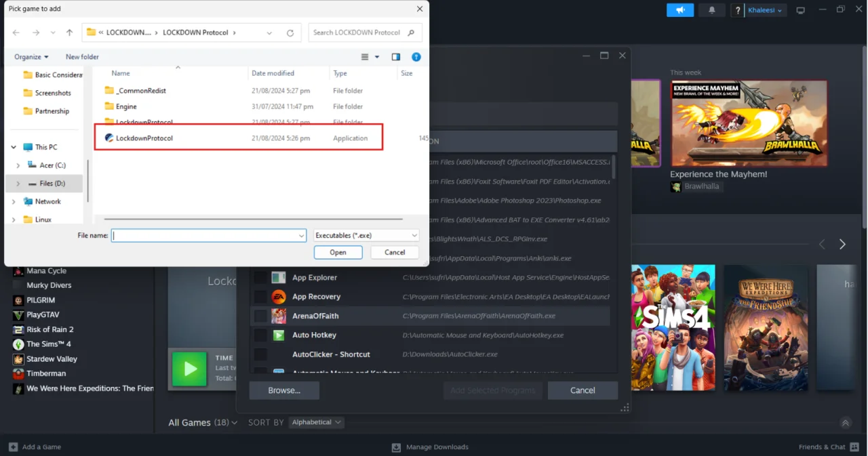Select Timberman in the library list
This screenshot has height=456, width=868.
46,373
